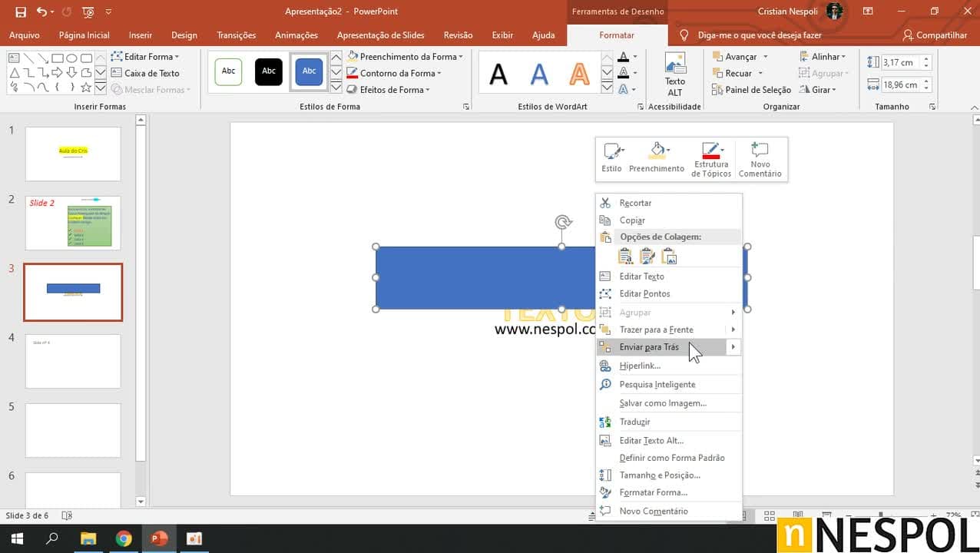Apply the blue filled Abc shape style
980x553 pixels.
[x=309, y=71]
